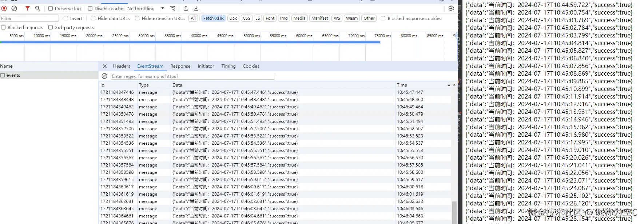Select the events request row
The image size is (644, 224).
[x=49, y=75]
